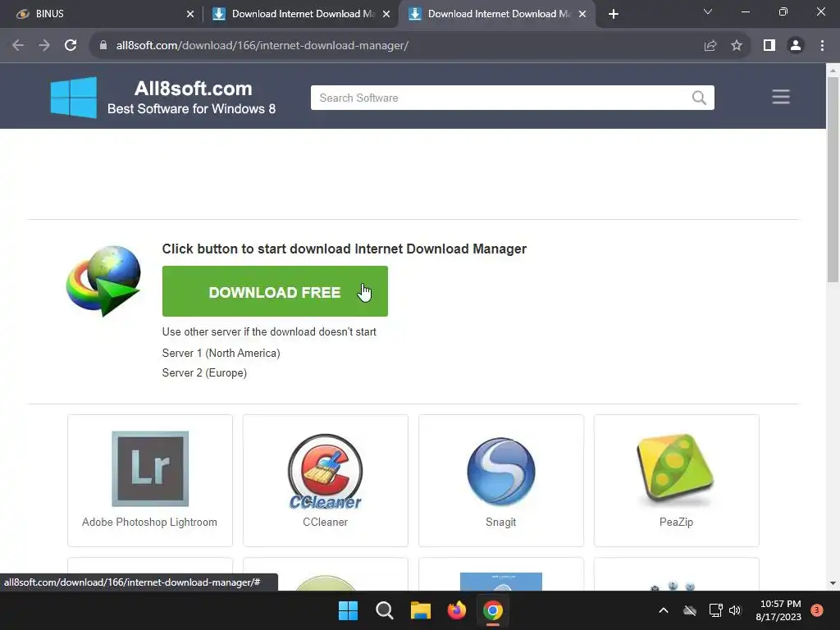Click the Server 1 (North America) link
Screen dimensions: 840x630
coord(221,353)
